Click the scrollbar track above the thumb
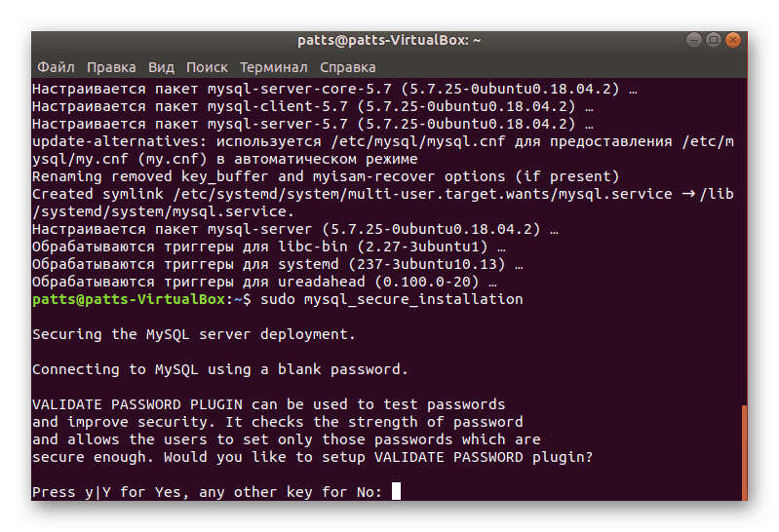This screenshot has height=532, width=779. (x=744, y=244)
